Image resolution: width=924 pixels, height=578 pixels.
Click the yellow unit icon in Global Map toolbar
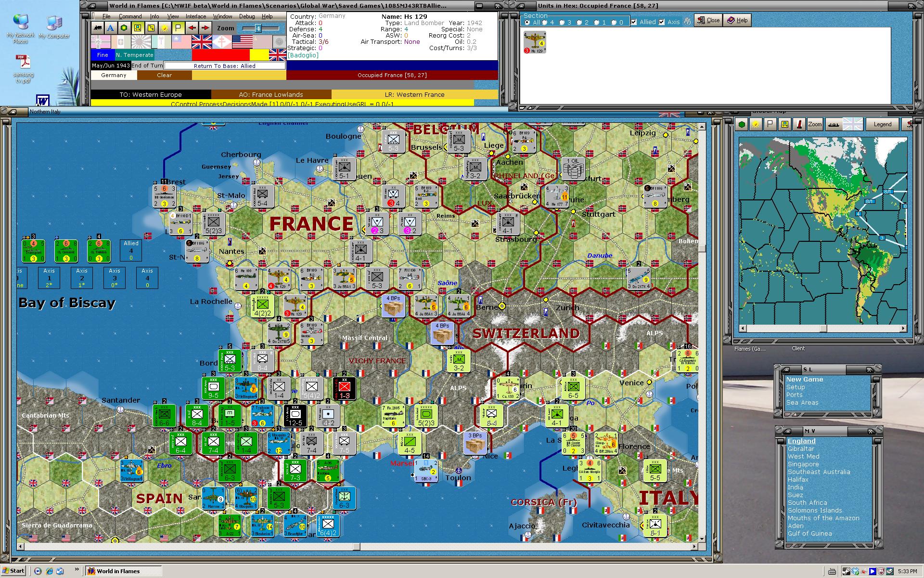[x=785, y=124]
